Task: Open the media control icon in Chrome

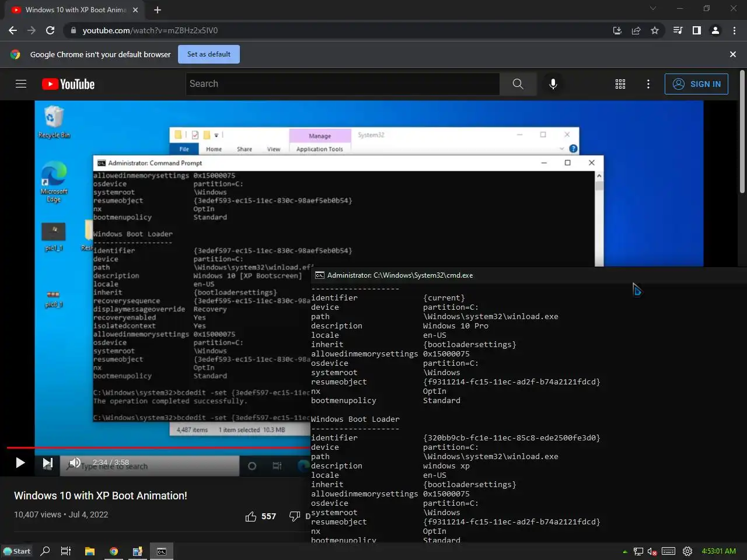Action: coord(678,30)
